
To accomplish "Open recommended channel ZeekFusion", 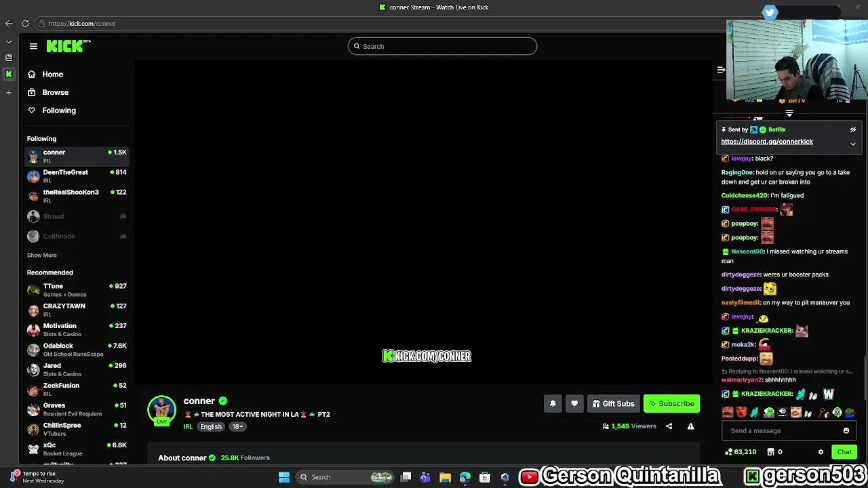I will pyautogui.click(x=77, y=389).
